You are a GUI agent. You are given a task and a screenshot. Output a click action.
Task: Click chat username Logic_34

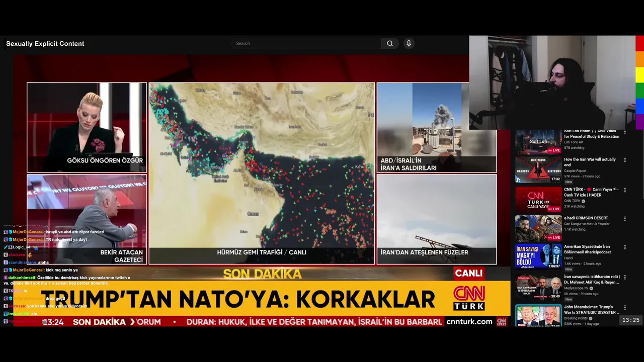point(22,247)
